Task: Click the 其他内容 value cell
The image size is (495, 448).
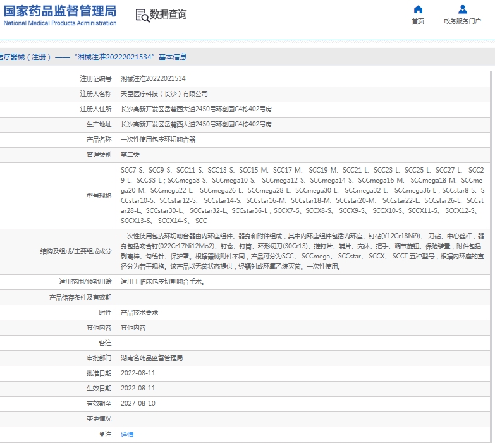Action: [133, 328]
